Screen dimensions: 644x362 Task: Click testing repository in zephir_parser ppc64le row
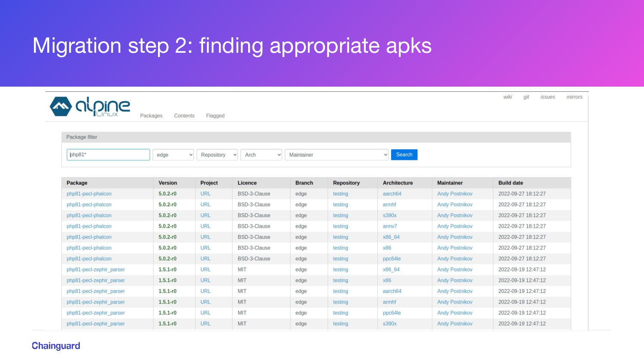click(x=340, y=313)
